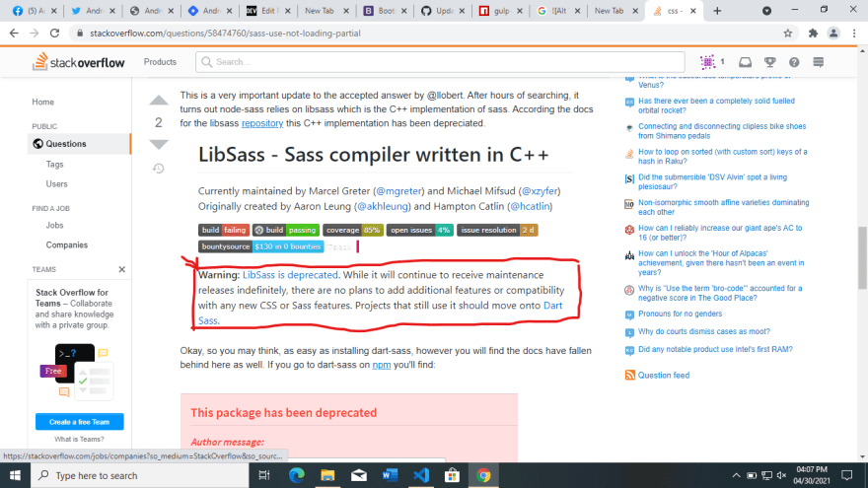Open Task View on the taskbar
Screen dimensions: 868x488
264,475
